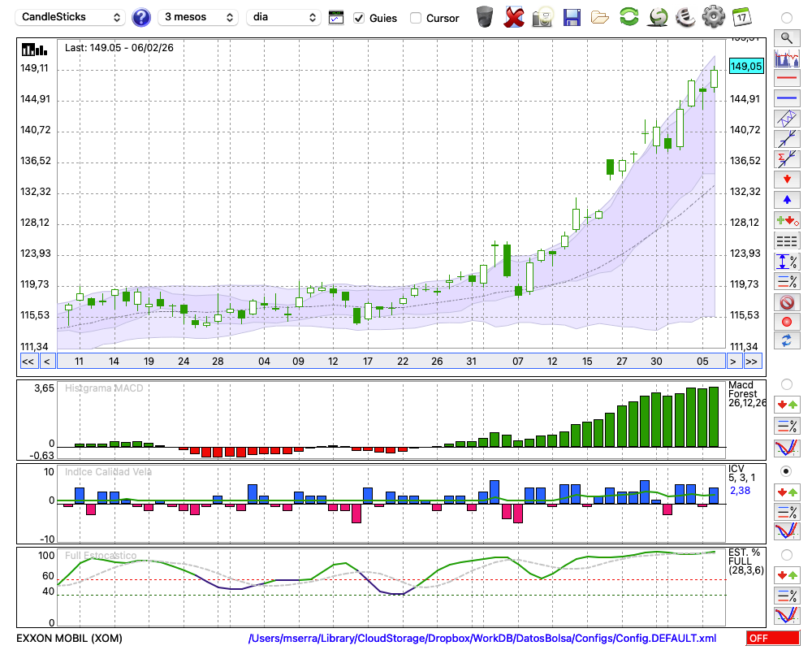Click the << scroll-to-start button
Image resolution: width=812 pixels, height=650 pixels.
pos(28,362)
